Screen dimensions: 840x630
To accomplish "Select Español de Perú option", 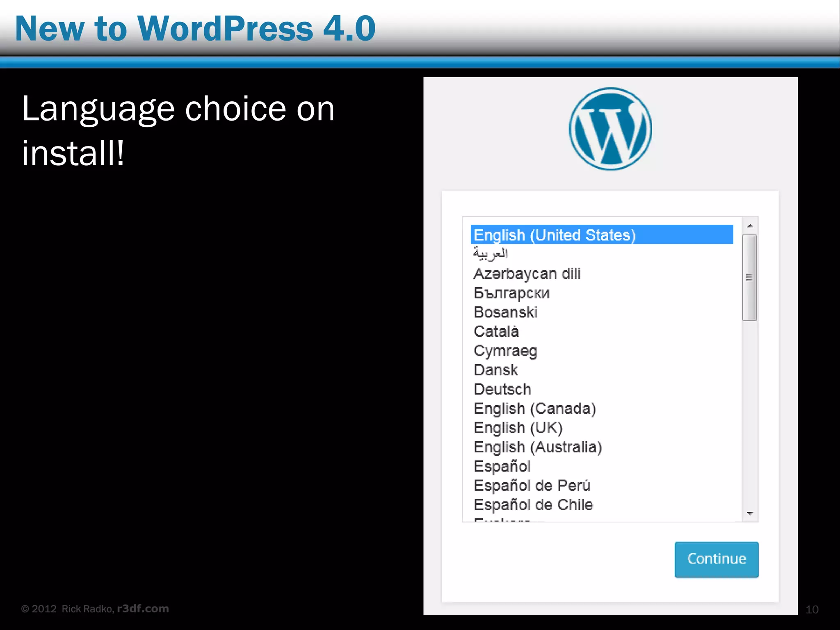I will click(602, 485).
